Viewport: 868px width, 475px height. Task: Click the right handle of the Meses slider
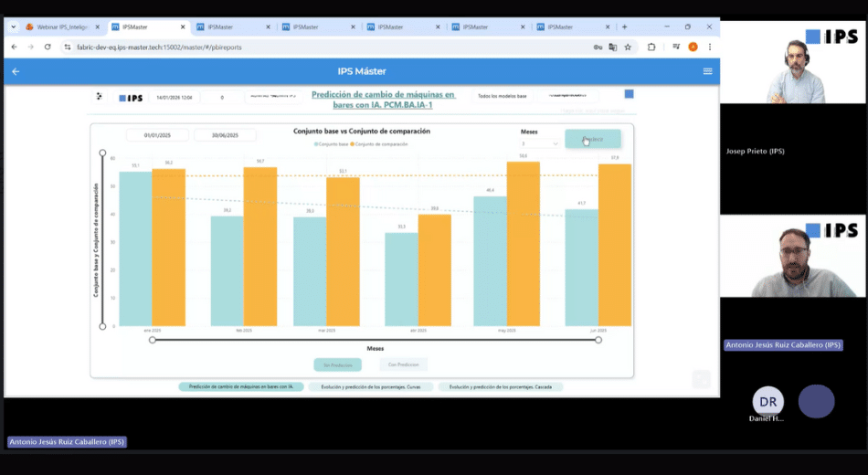click(598, 340)
